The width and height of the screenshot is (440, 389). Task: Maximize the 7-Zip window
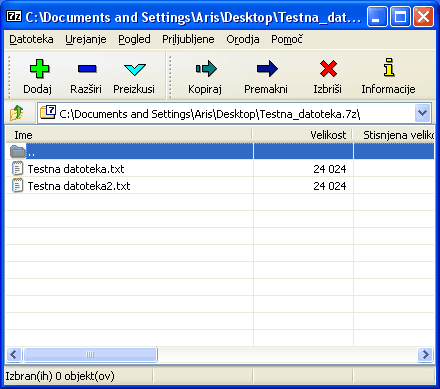point(400,16)
